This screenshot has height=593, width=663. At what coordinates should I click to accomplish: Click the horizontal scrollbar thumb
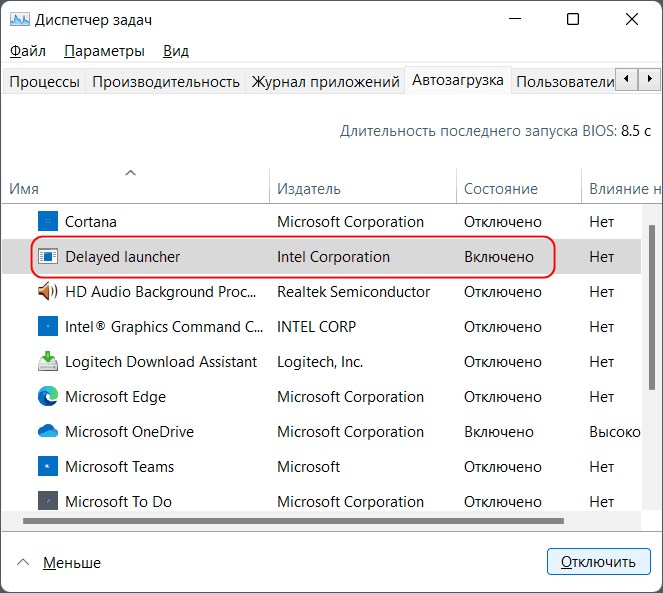(x=293, y=521)
